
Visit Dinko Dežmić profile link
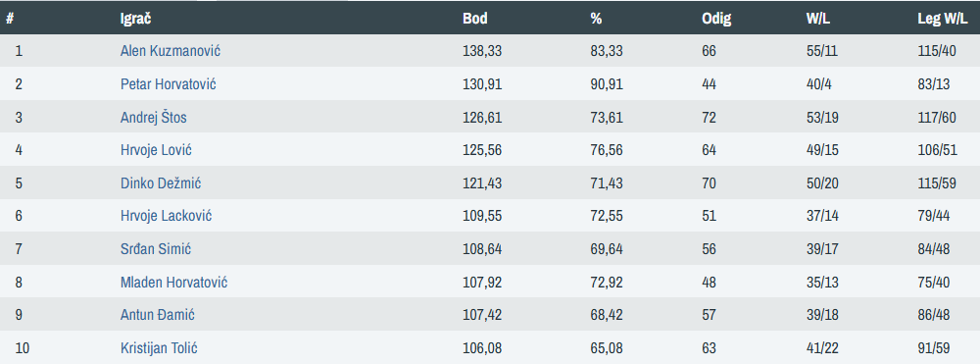tap(161, 183)
